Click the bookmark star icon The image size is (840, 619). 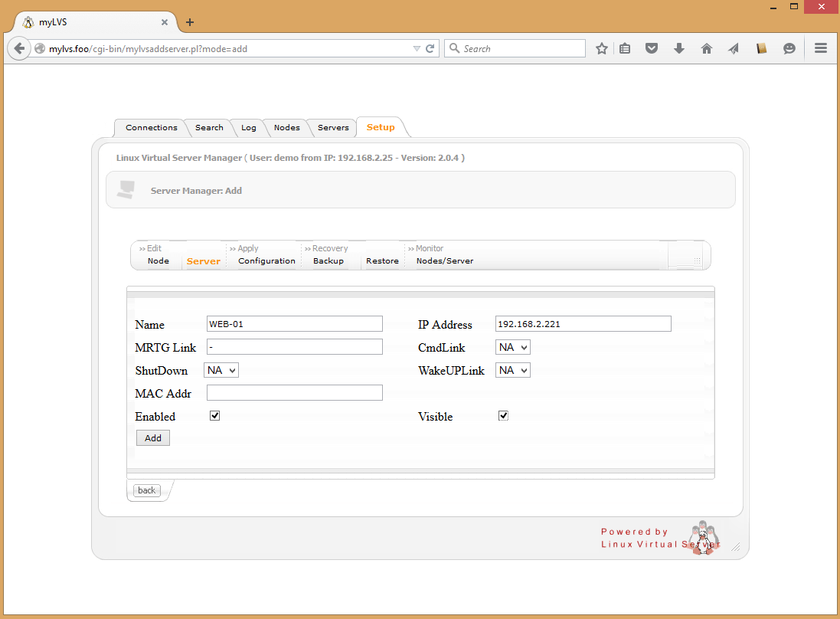(x=602, y=48)
